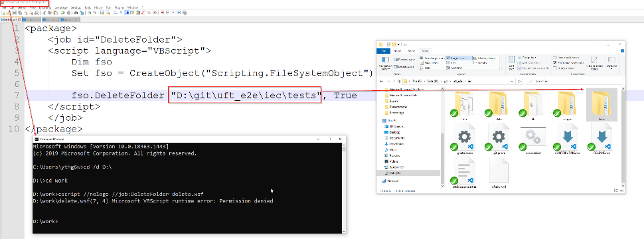Click the Find binoculars icon in Notepad++ toolbar
This screenshot has height=239, width=644.
pos(76,13)
